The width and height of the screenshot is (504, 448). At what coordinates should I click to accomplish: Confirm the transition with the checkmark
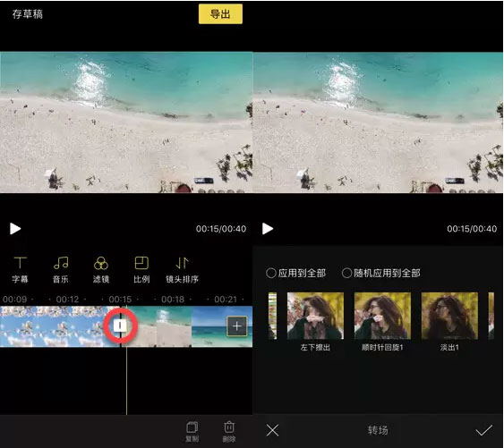tap(483, 430)
